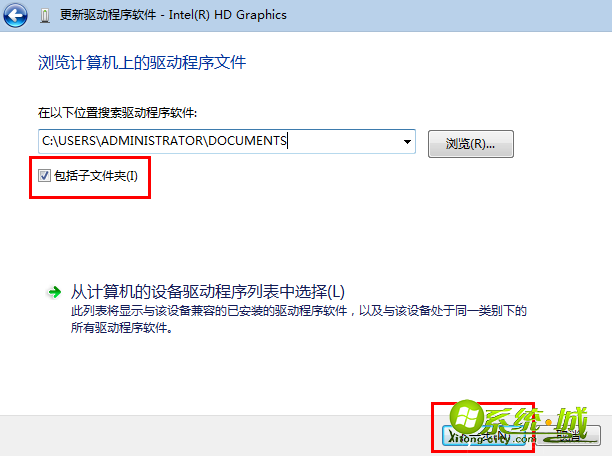612x456 pixels.
Task: Click the 下一步(N) next button
Action: coord(484,436)
